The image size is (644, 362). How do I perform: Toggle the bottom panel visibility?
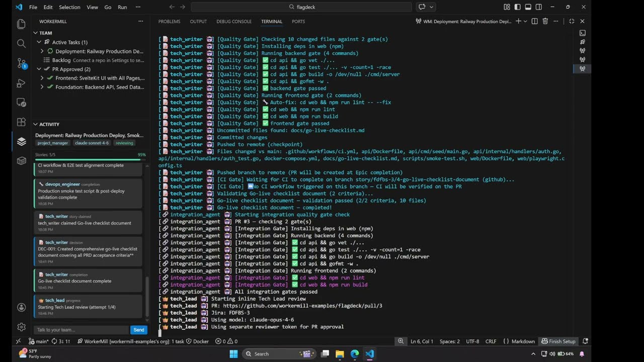(528, 7)
